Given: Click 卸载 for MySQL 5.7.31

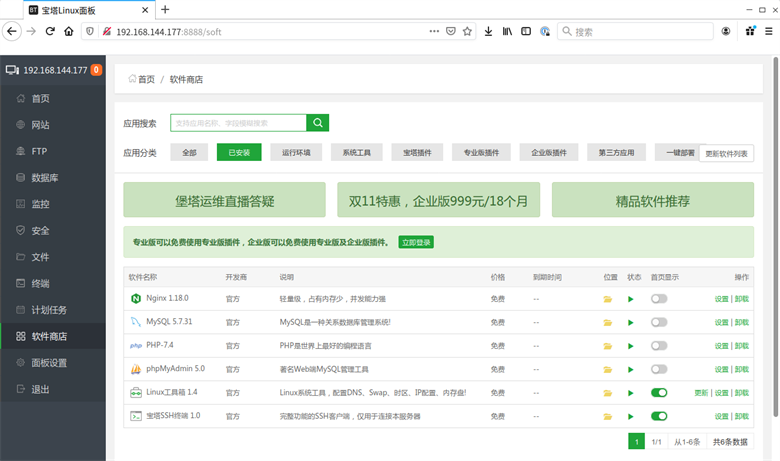Looking at the screenshot, I should 742,322.
